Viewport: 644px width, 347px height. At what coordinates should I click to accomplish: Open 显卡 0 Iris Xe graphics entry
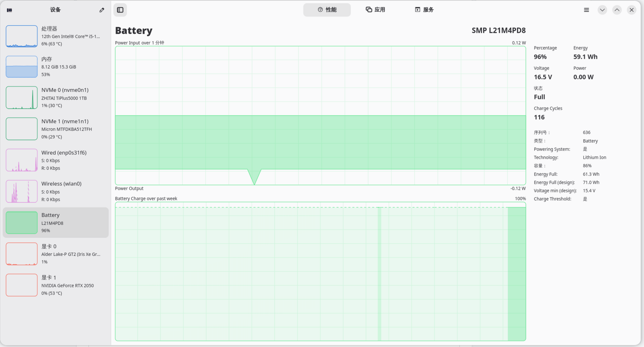pos(55,254)
